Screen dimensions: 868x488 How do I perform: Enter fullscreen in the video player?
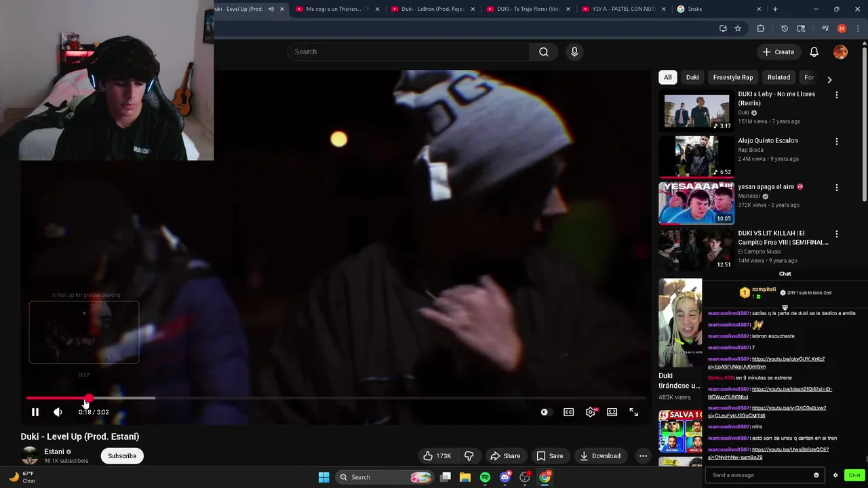pos(633,412)
